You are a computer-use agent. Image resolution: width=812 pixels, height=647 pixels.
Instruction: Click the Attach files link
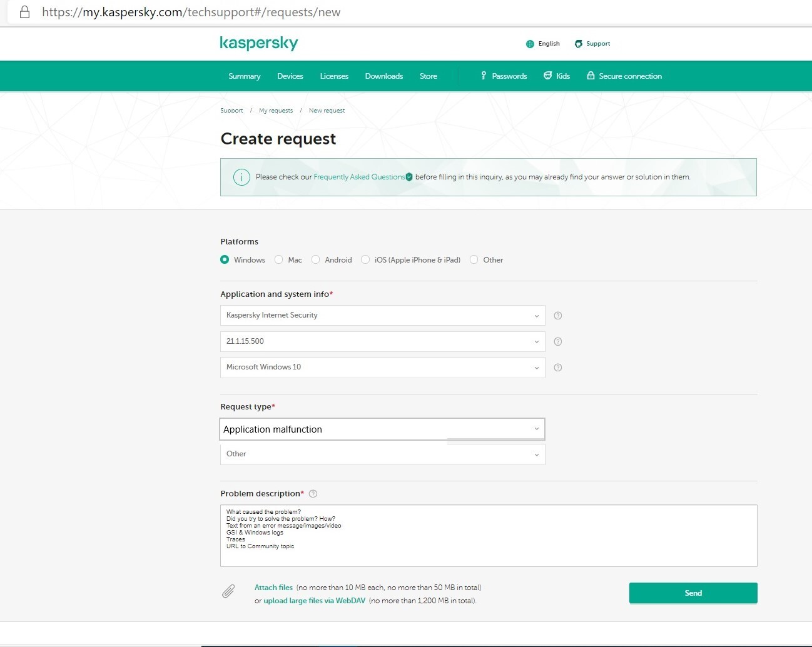(273, 588)
